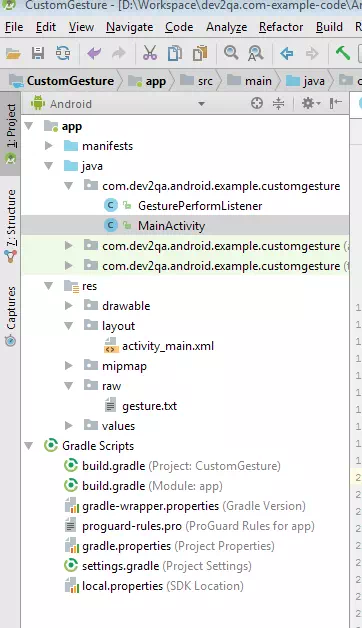Open the Edit menu
The width and height of the screenshot is (362, 628).
click(x=46, y=27)
